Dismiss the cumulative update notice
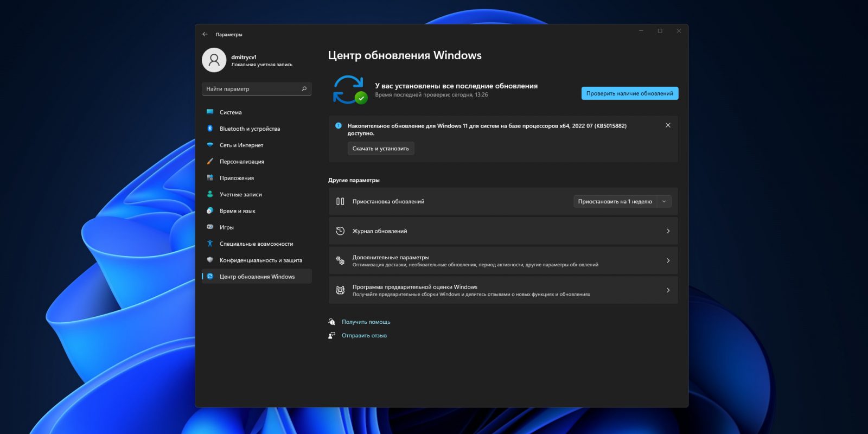Screen dimensions: 868x434 point(668,125)
